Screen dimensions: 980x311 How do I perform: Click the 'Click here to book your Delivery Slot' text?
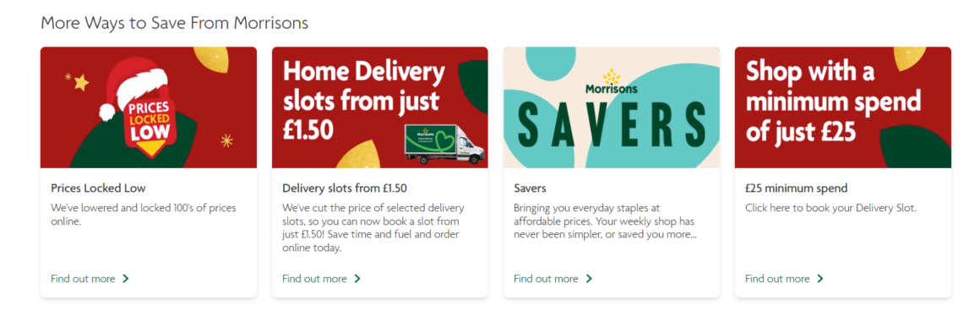coord(830,208)
